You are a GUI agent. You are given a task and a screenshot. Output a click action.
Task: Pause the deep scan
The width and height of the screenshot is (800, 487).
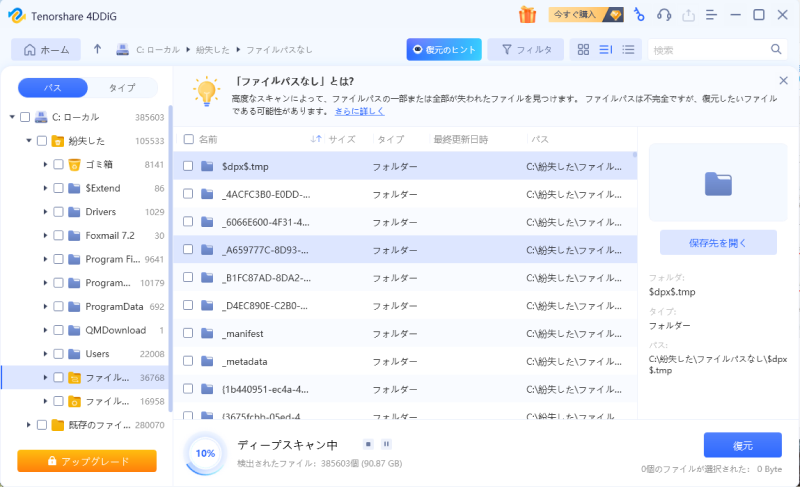[386, 444]
